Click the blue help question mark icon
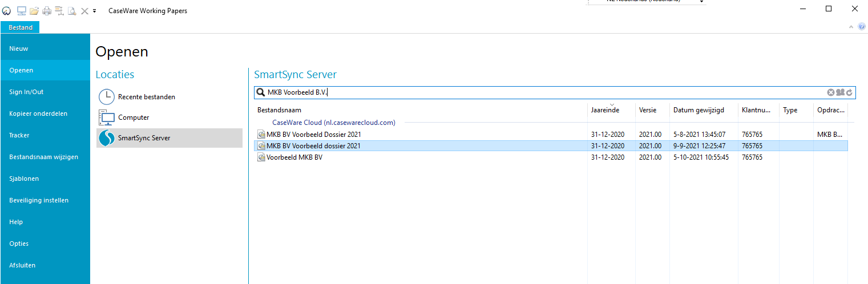Image resolution: width=868 pixels, height=284 pixels. pos(862,27)
